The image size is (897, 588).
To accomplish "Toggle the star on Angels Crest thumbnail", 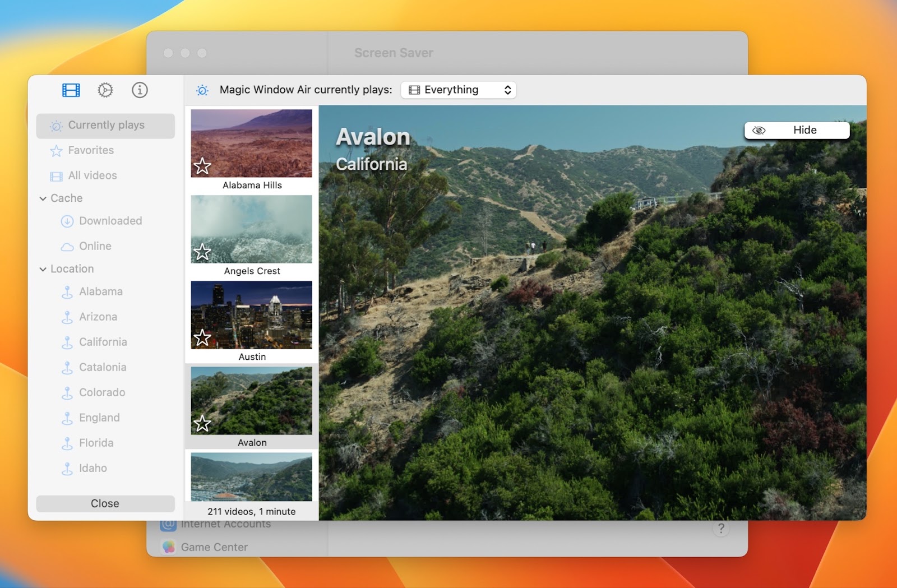I will click(202, 252).
